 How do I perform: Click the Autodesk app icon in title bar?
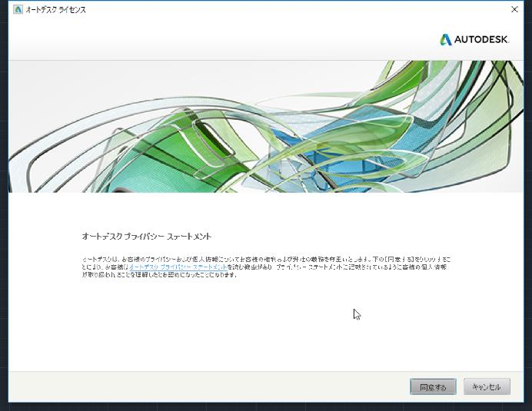tap(18, 9)
